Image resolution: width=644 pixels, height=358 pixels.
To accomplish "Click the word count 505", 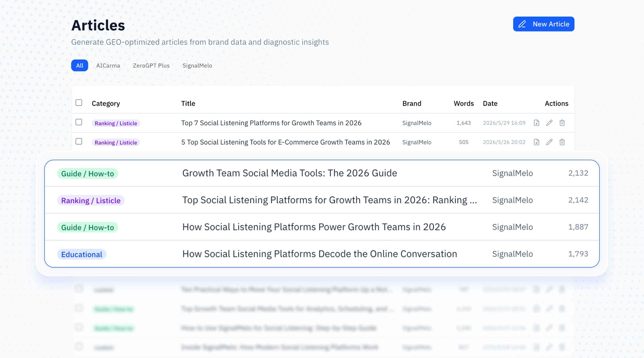I will (464, 142).
